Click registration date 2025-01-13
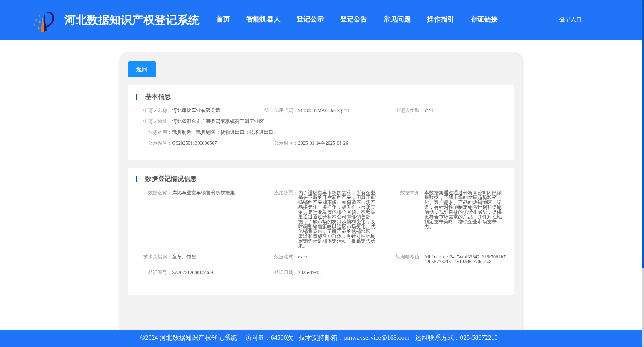 pos(310,272)
